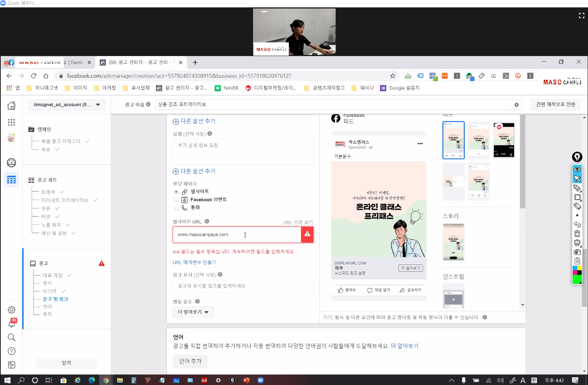
Task: Pick the green color swatch in annotation toolbar
Action: coord(577,280)
